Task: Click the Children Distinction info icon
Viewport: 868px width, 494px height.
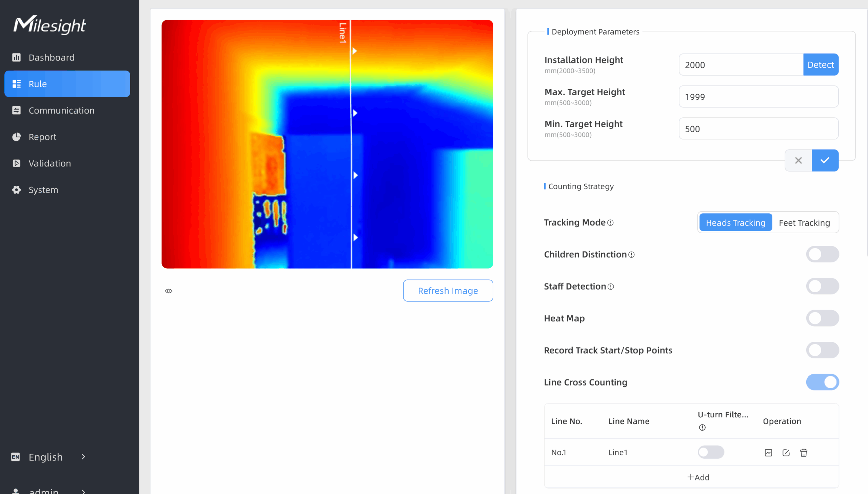Action: [x=631, y=255]
